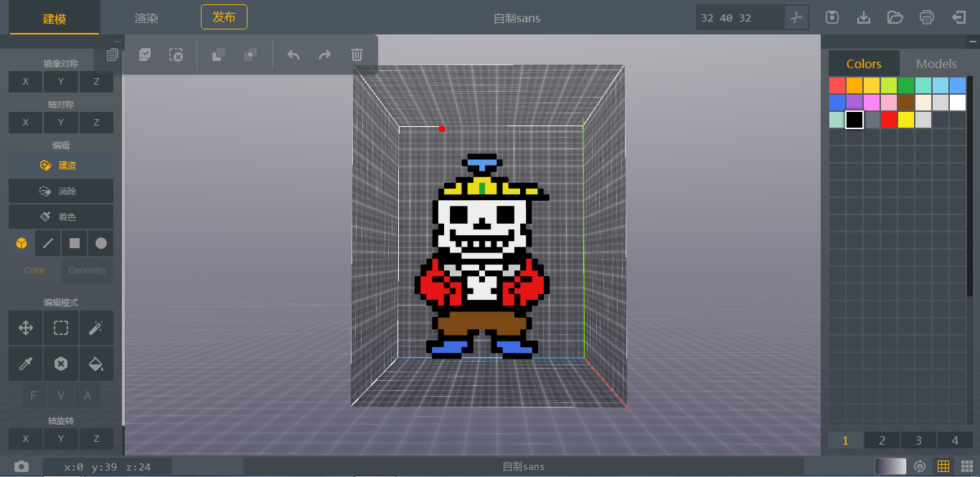Click the copy documents icon
Image resolution: width=980 pixels, height=477 pixels.
click(111, 55)
